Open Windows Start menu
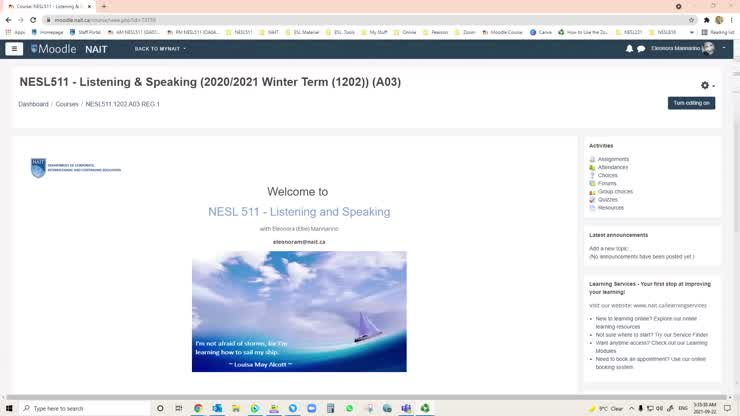Image resolution: width=740 pixels, height=416 pixels. tap(9, 408)
